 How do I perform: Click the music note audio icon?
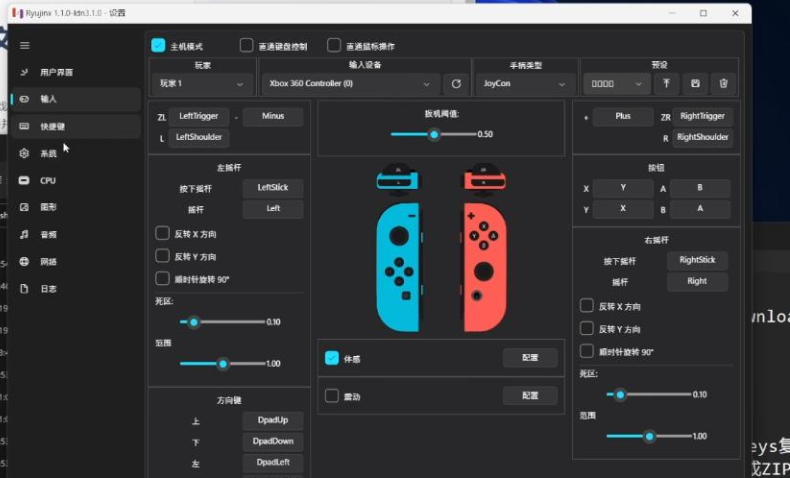24,234
